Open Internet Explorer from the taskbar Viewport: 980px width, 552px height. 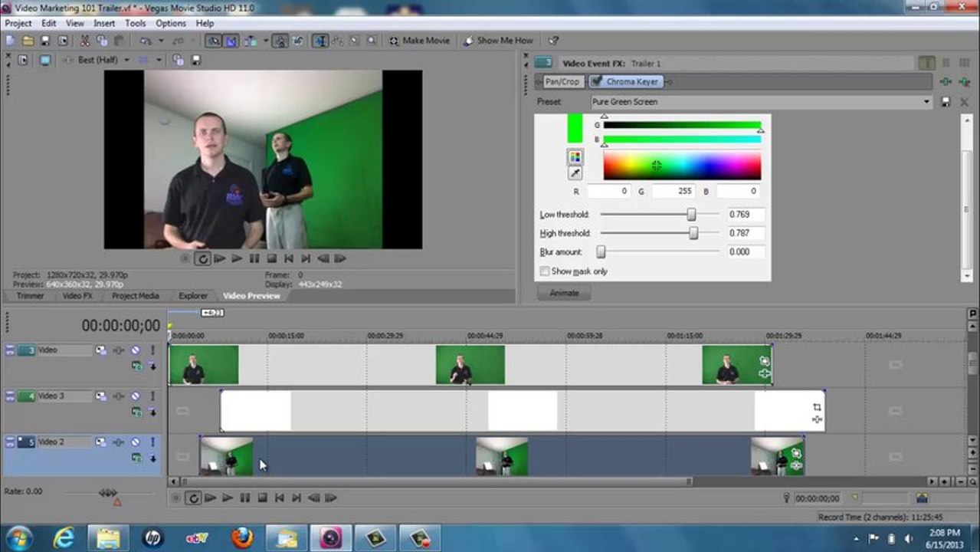pos(64,537)
